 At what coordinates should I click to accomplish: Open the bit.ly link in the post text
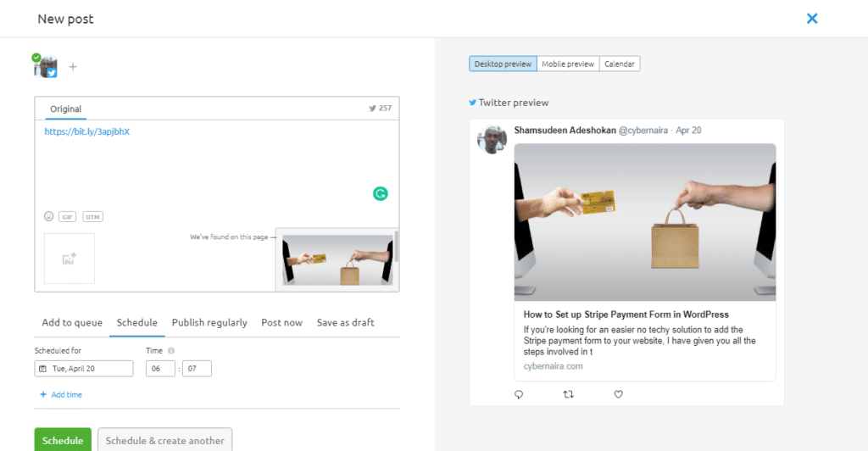(87, 131)
